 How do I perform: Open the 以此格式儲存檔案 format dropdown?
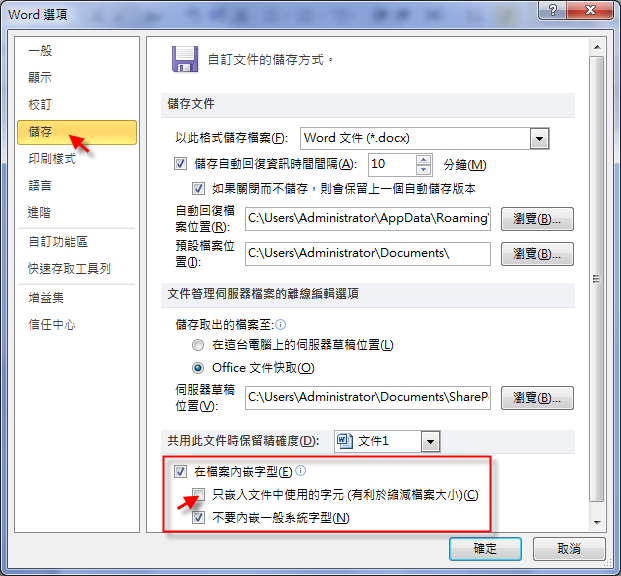click(539, 138)
